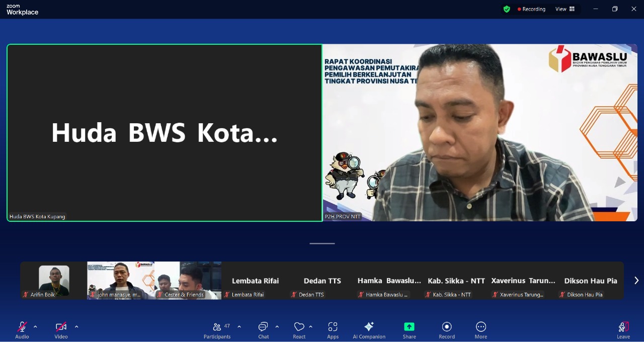This screenshot has width=644, height=342.
Task: Expand the Chat options arrow
Action: 277,327
